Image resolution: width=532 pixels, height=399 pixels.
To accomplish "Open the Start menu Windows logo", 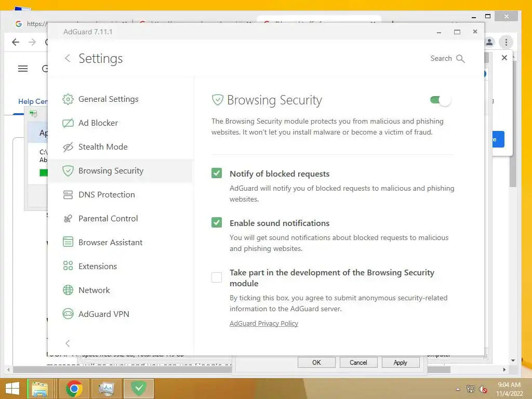I will [x=12, y=389].
